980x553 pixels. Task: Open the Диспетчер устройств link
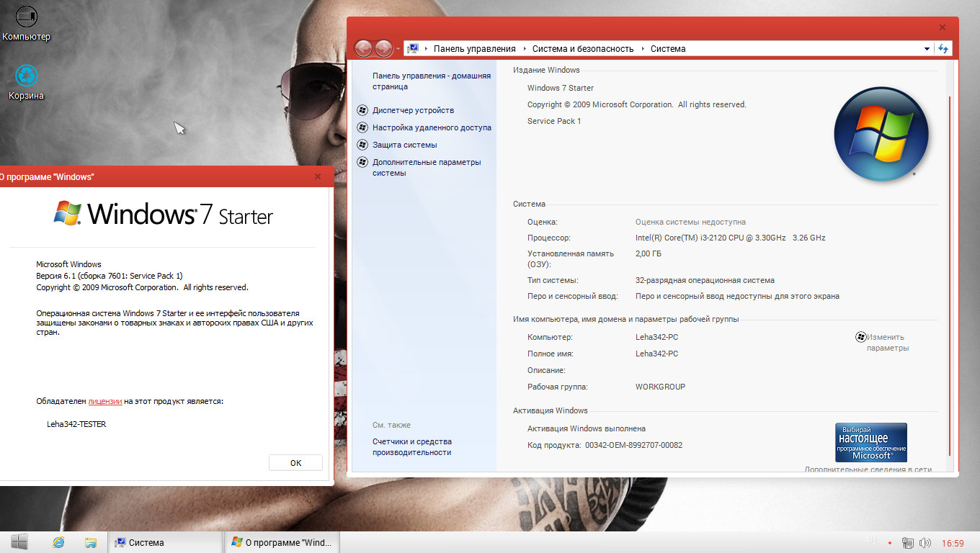413,110
